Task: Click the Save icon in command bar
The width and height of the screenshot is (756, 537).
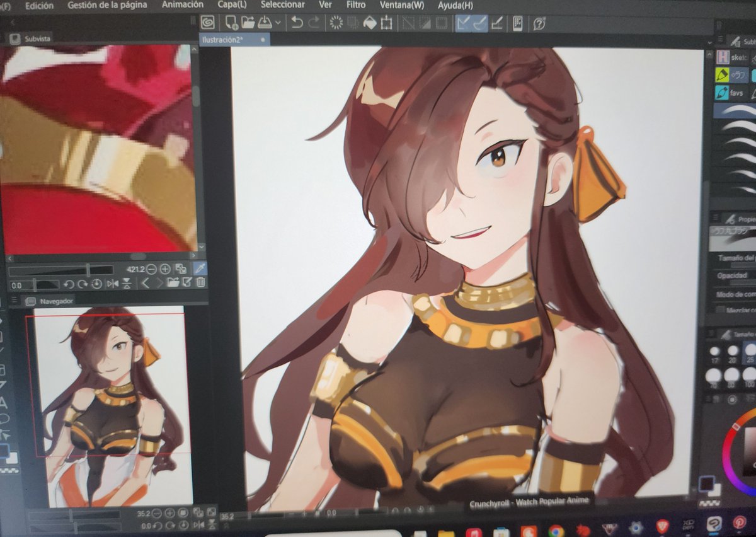Action: pyautogui.click(x=265, y=23)
